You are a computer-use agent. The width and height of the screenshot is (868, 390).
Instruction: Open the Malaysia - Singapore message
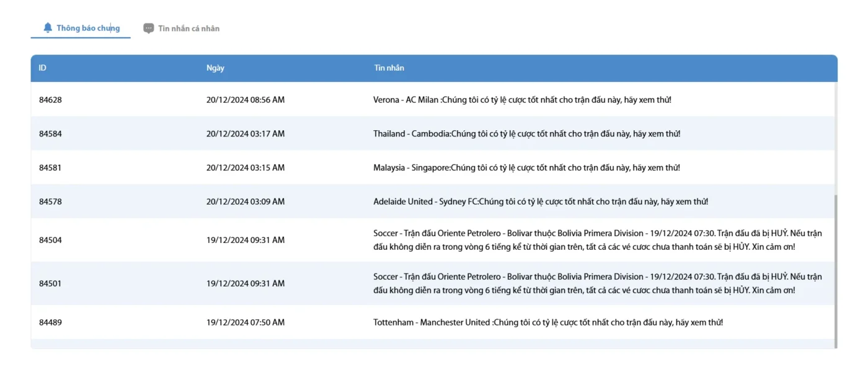[527, 168]
